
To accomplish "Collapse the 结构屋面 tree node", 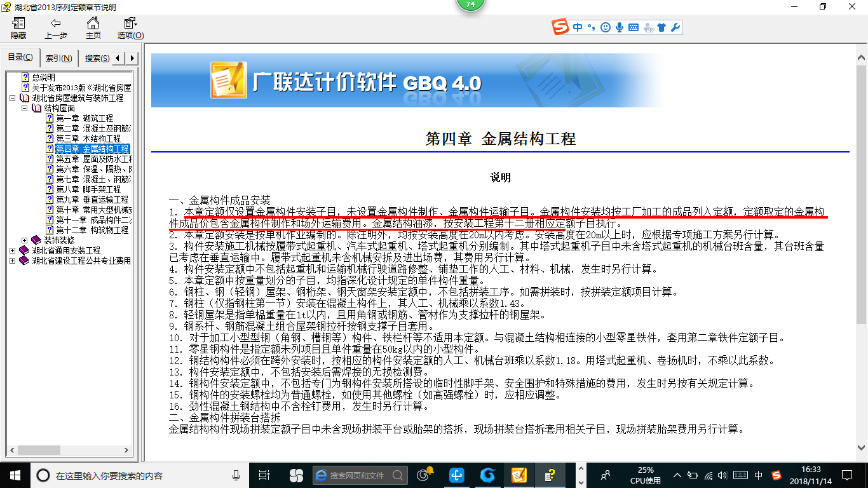I will tap(24, 109).
